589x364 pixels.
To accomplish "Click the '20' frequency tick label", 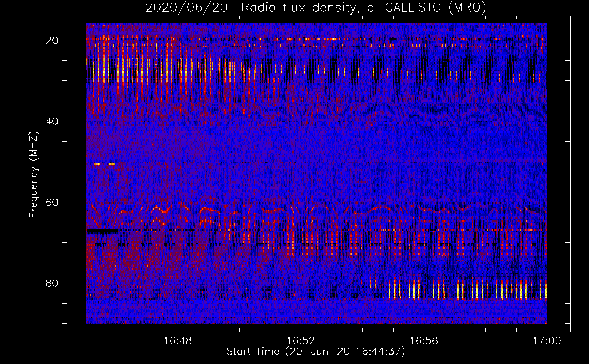I will [x=52, y=40].
